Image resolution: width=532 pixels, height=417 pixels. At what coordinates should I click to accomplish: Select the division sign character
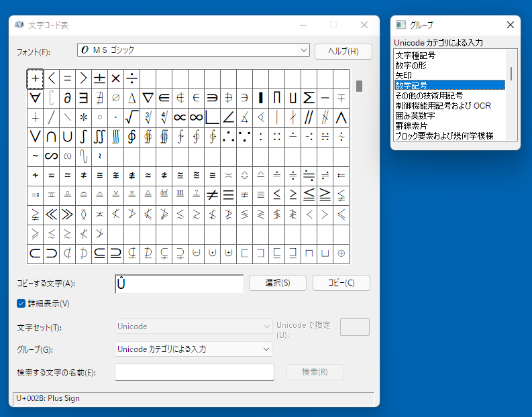coord(131,78)
